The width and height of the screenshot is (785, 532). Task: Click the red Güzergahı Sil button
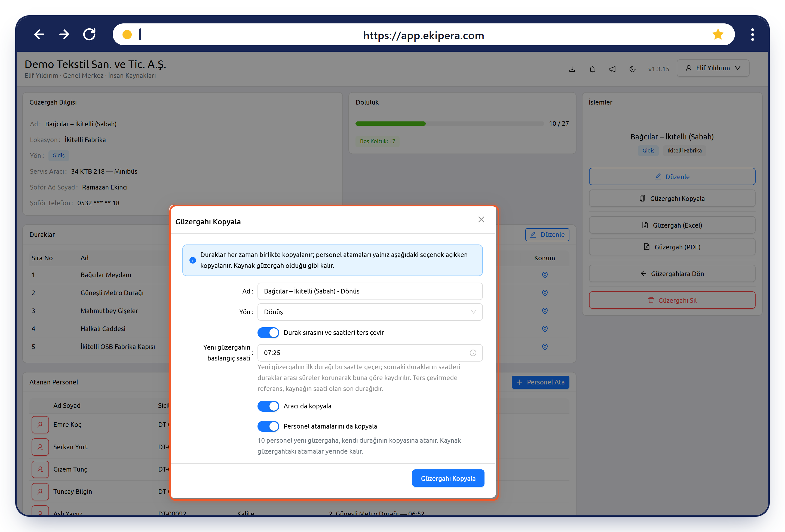[x=672, y=300]
